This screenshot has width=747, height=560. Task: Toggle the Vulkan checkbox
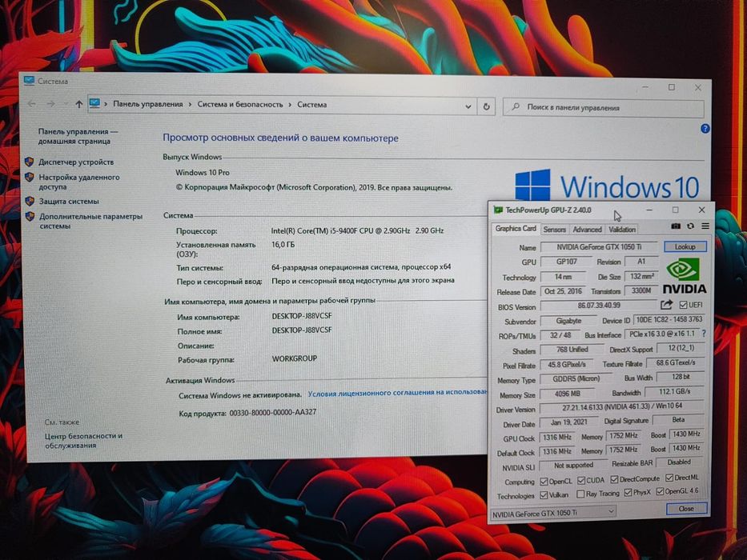click(544, 495)
